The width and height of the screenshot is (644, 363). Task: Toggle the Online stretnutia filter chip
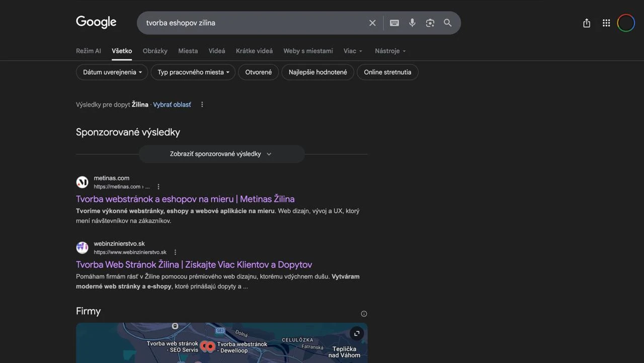pyautogui.click(x=387, y=72)
